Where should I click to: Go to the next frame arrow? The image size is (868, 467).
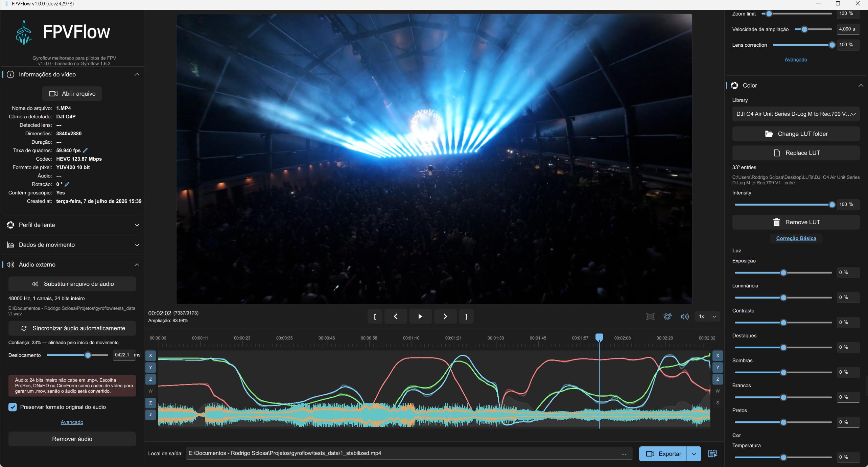445,317
